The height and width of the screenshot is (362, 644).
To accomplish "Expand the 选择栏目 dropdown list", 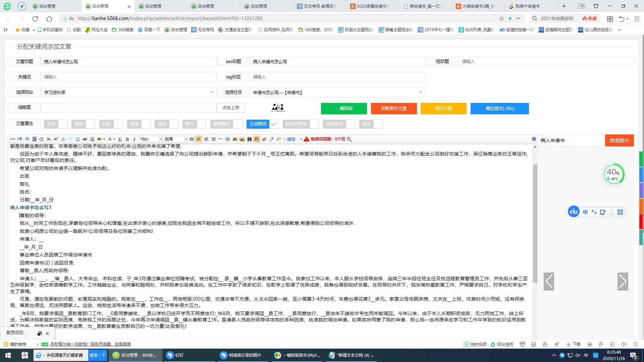I will (337, 93).
